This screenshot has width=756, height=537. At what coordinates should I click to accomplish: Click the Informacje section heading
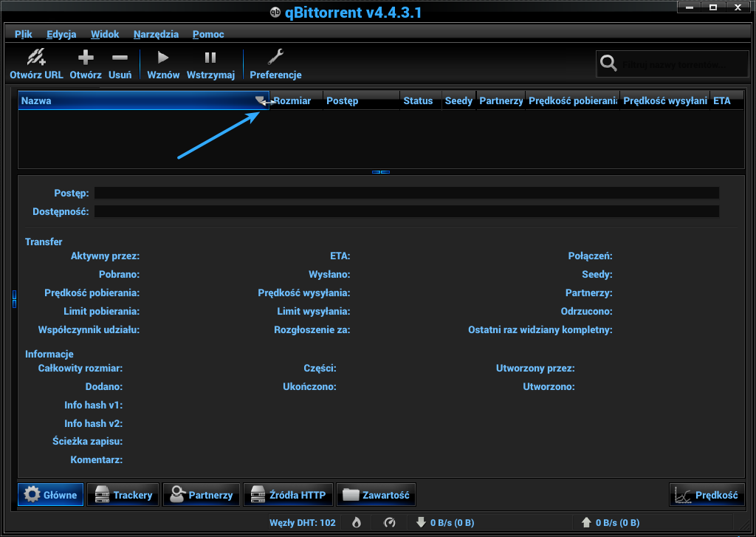(x=49, y=354)
